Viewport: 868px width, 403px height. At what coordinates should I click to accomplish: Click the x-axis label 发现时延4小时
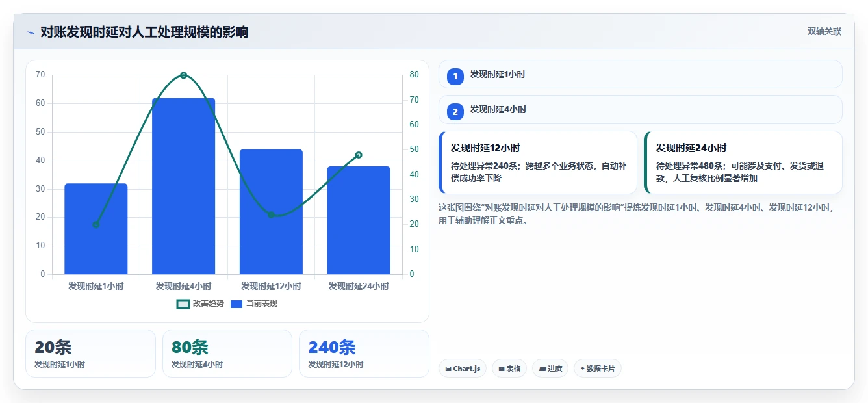pos(183,286)
